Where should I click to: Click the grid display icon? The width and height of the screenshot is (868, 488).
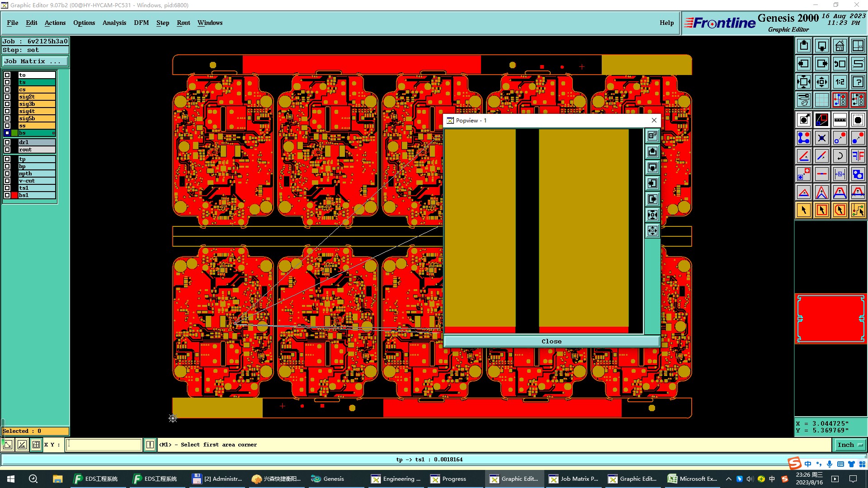point(821,100)
